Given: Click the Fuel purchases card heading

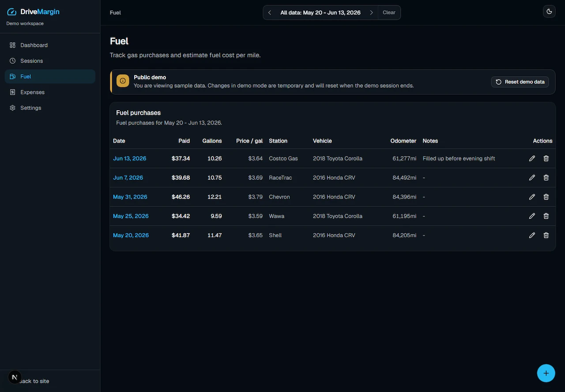Looking at the screenshot, I should tap(139, 113).
